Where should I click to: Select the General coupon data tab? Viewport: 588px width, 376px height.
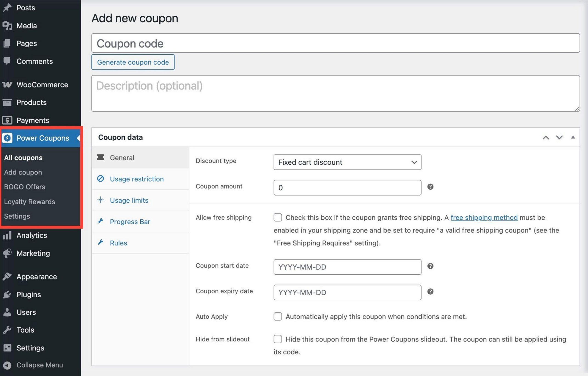[x=140, y=158]
